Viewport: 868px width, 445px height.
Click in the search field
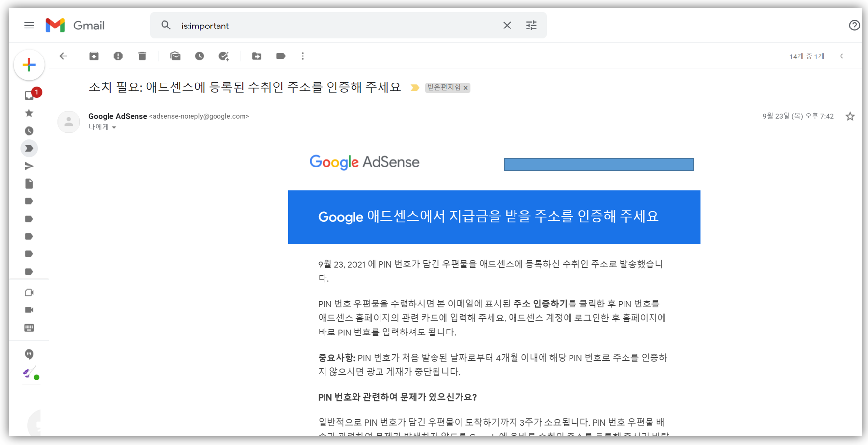point(339,26)
